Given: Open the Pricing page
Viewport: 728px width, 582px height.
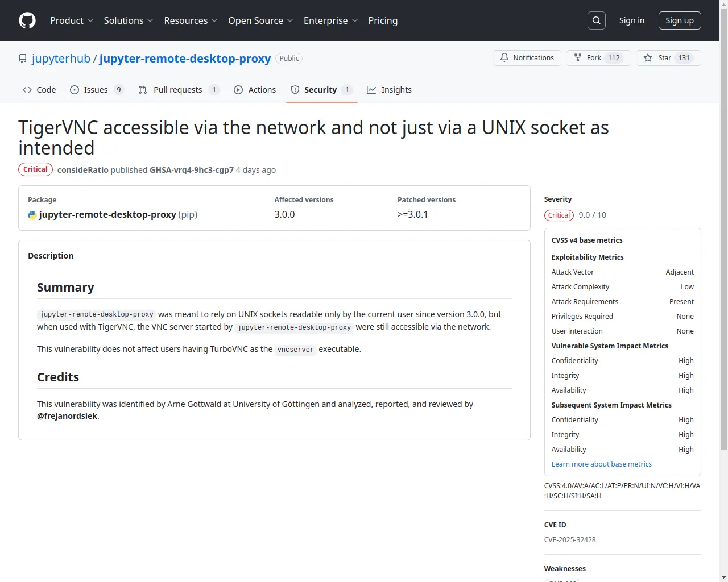Looking at the screenshot, I should click(383, 20).
